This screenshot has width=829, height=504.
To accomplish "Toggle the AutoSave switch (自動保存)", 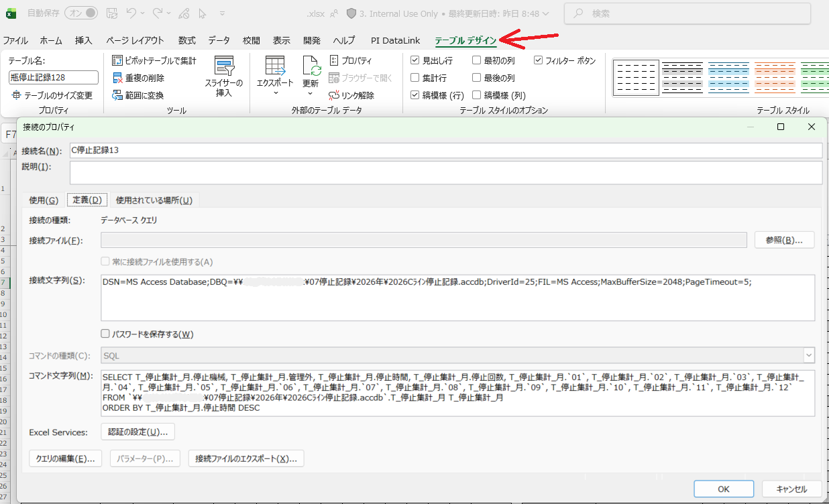I will click(x=81, y=13).
